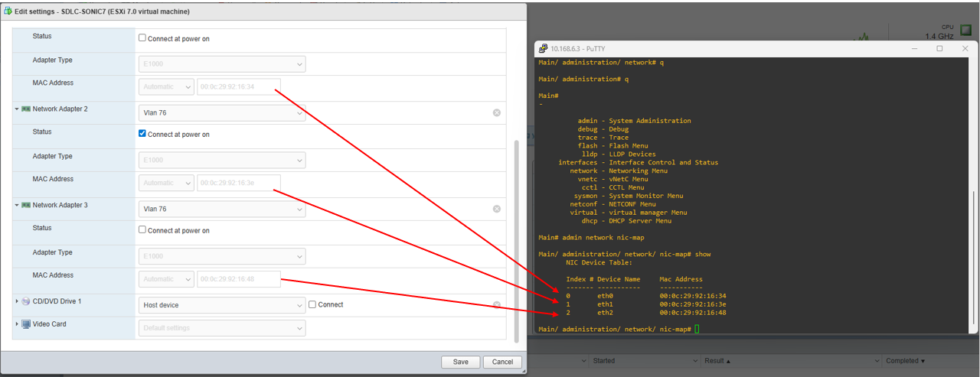Click Video Card label
The width and height of the screenshot is (980, 377).
coord(49,324)
